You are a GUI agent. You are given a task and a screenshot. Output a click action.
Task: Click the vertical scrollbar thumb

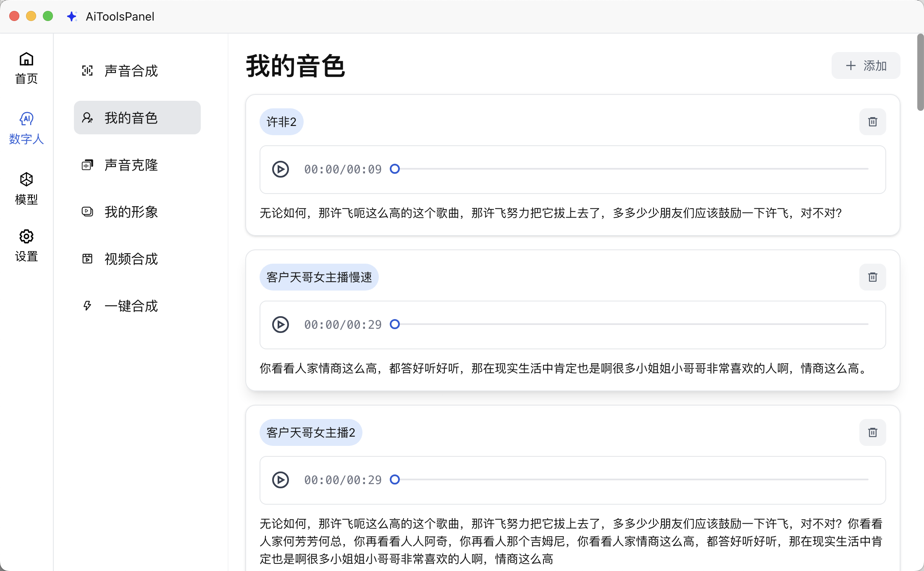(x=920, y=72)
